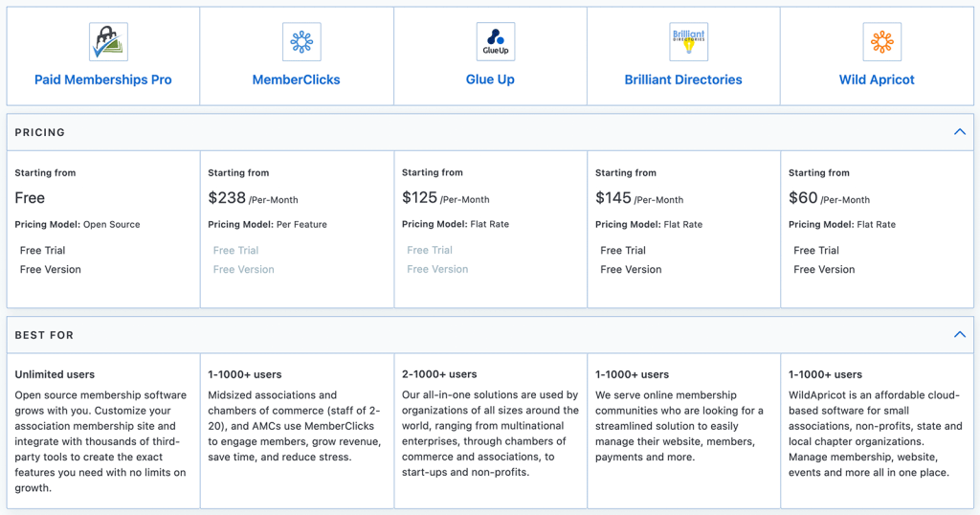The image size is (980, 515).
Task: Click 'Free Version' under Paid Memberships Pro
Action: point(51,269)
